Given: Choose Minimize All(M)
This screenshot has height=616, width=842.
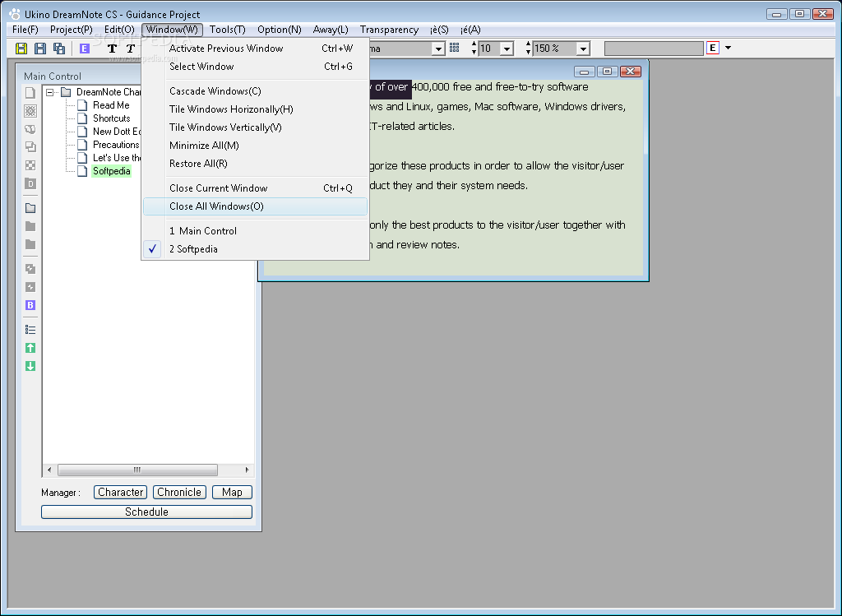Looking at the screenshot, I should point(256,146).
